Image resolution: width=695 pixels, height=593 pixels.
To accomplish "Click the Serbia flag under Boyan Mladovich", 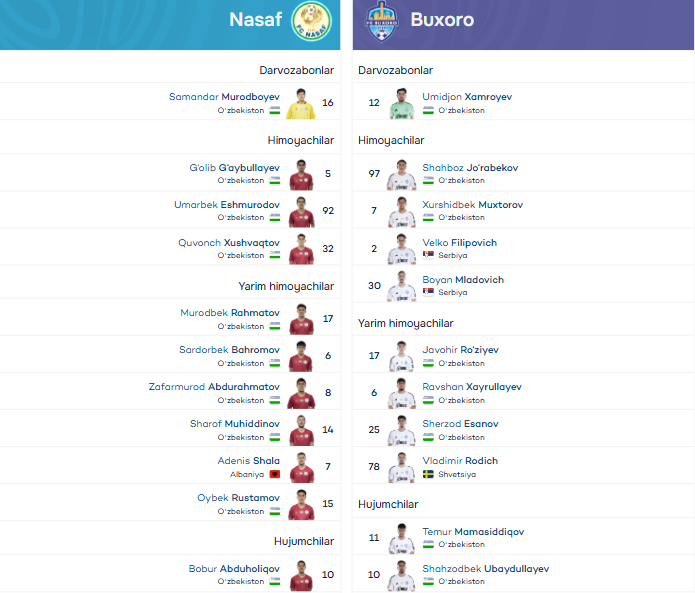I will (x=428, y=292).
